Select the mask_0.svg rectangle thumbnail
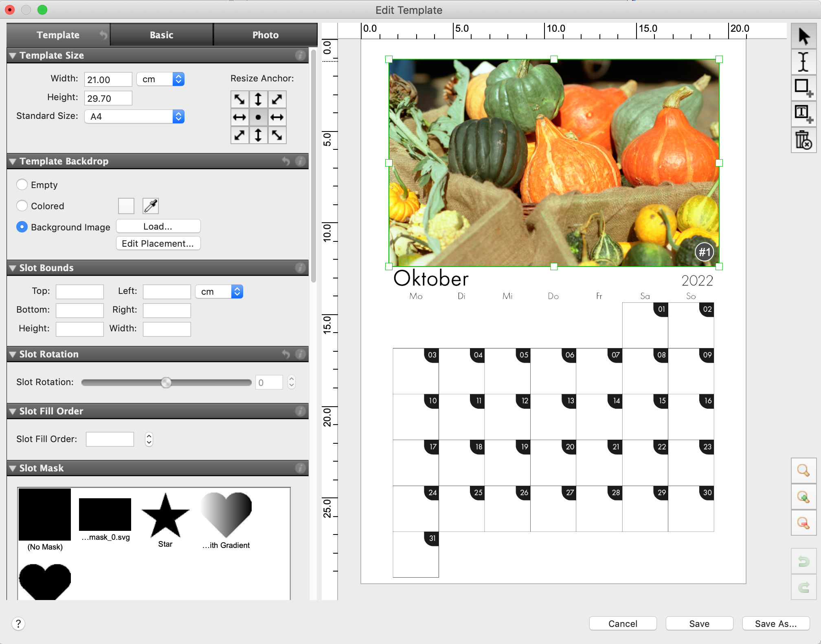Screen dimensions: 821x644 coord(105,515)
